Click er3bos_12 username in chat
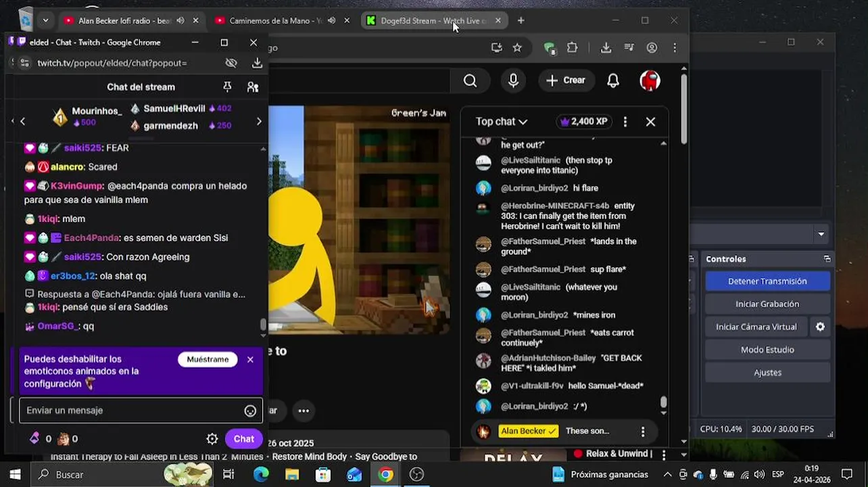This screenshot has height=487, width=868. coord(73,276)
